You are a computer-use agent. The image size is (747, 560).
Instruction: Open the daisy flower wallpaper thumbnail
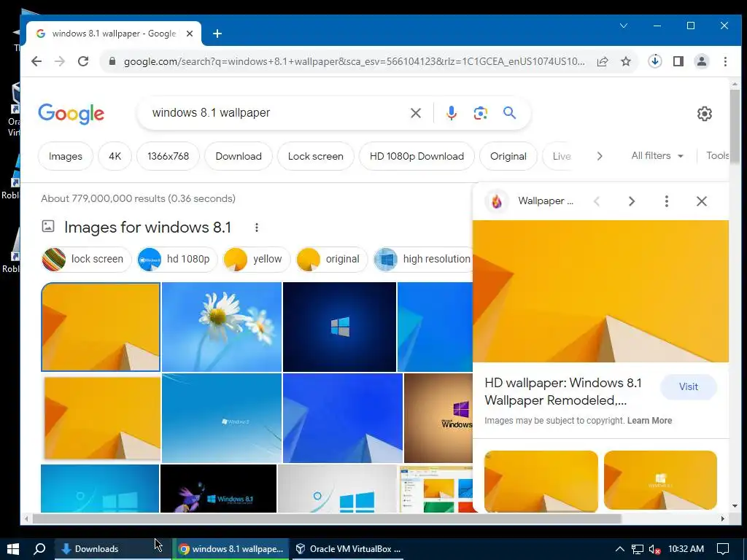pyautogui.click(x=222, y=327)
